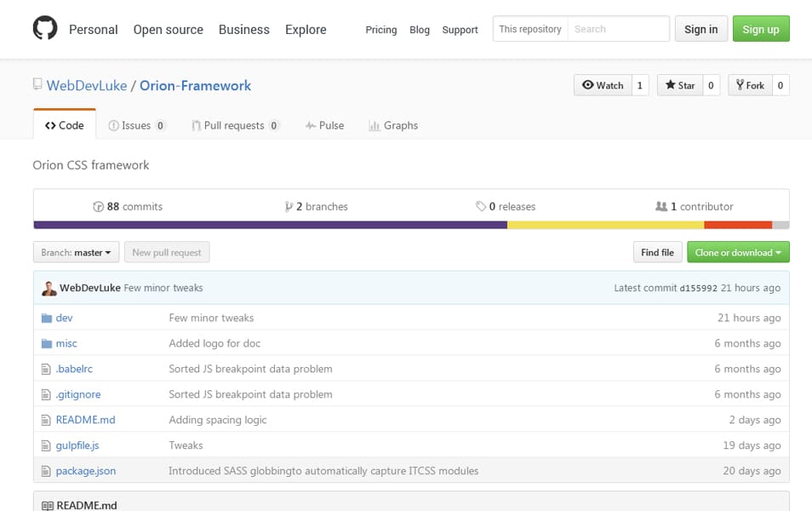Click the contributor people icon
Viewport: 812px width, 511px height.
[x=661, y=206]
